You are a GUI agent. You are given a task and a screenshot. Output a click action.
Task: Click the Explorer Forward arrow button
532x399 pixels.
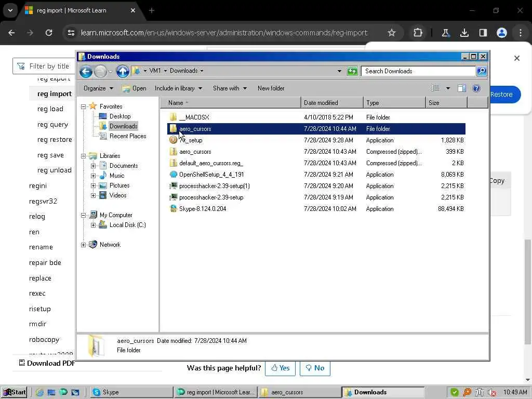click(x=100, y=72)
